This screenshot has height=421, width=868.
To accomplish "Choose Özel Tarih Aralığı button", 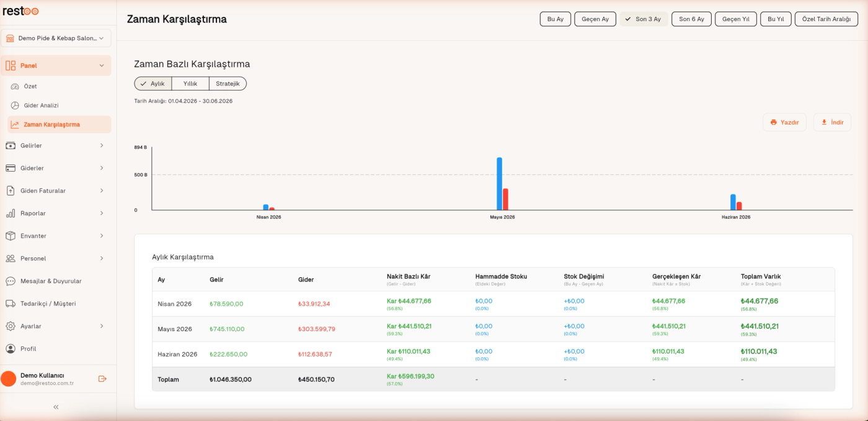I will pyautogui.click(x=826, y=19).
